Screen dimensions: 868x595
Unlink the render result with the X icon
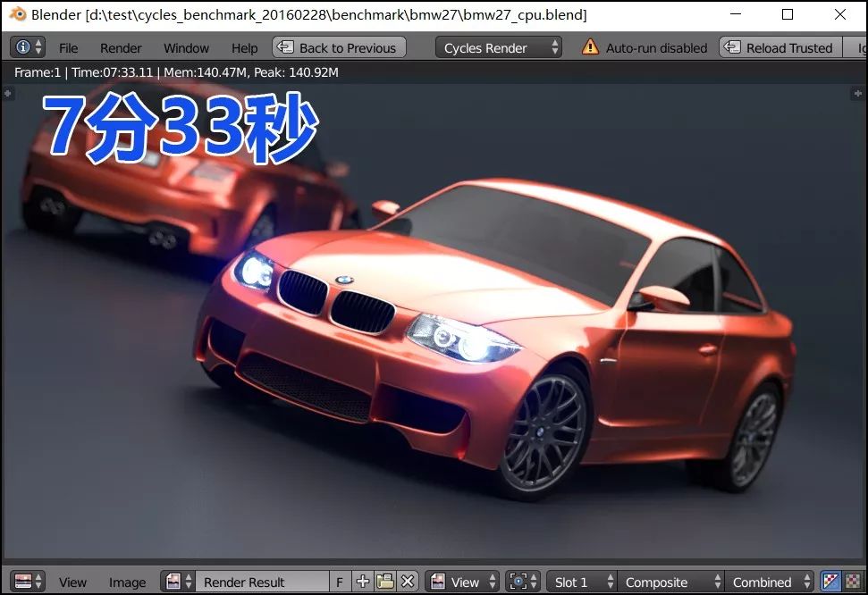409,582
